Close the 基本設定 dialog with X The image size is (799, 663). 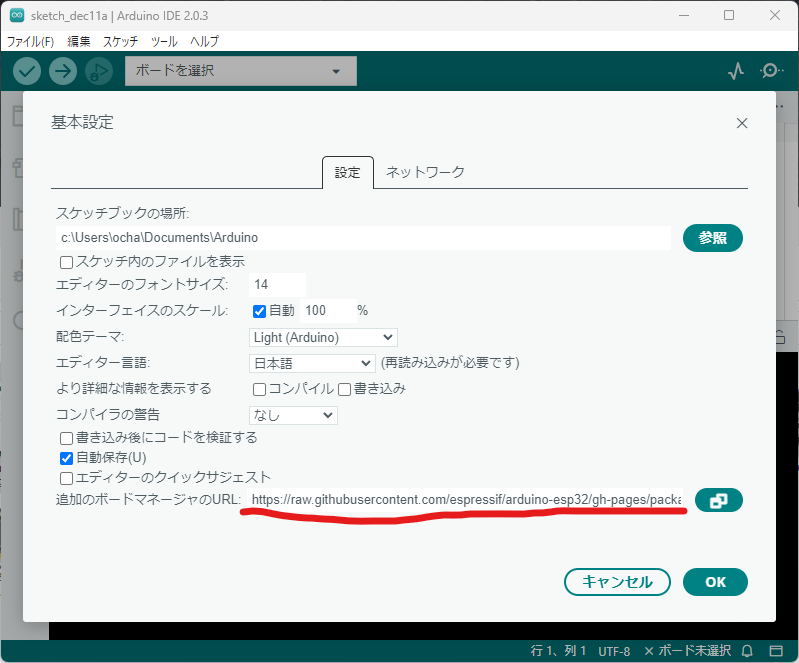[x=742, y=123]
